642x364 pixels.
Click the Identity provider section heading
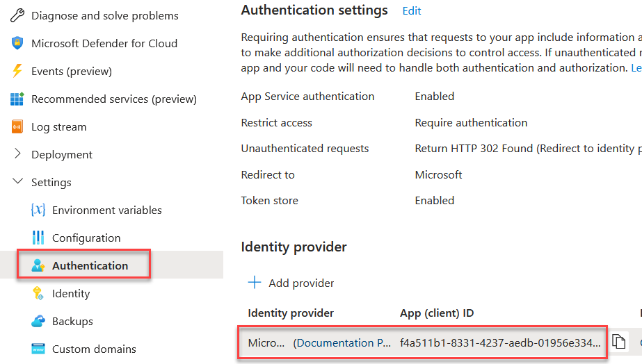point(294,247)
